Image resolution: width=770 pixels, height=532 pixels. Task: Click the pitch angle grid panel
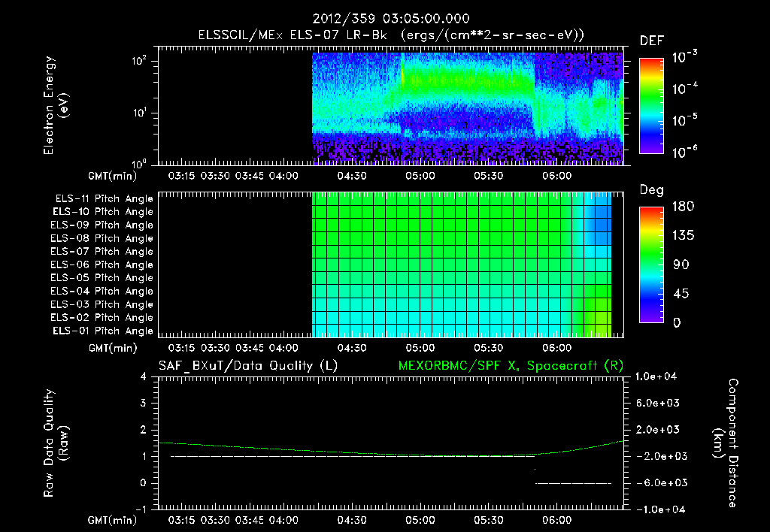[x=462, y=264]
